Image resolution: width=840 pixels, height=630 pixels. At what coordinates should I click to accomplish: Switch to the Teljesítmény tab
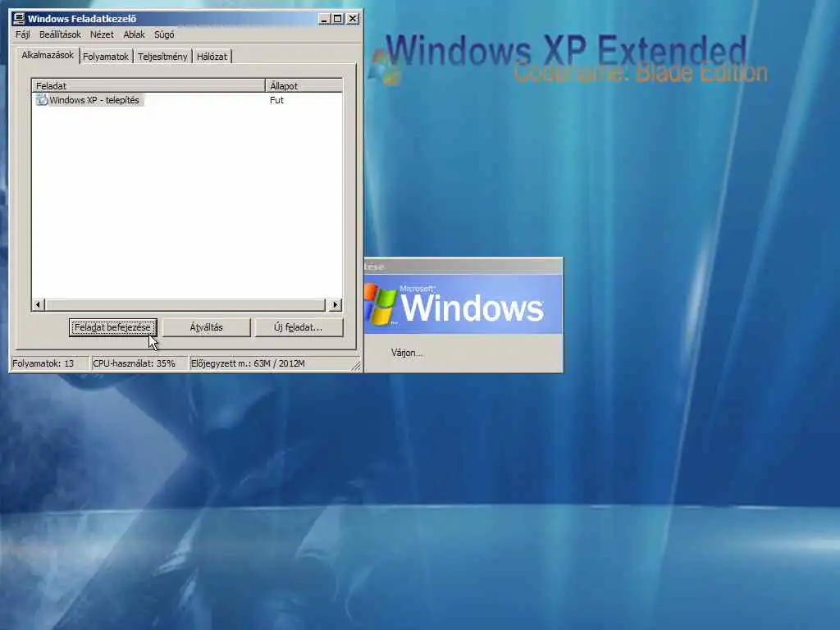[162, 57]
